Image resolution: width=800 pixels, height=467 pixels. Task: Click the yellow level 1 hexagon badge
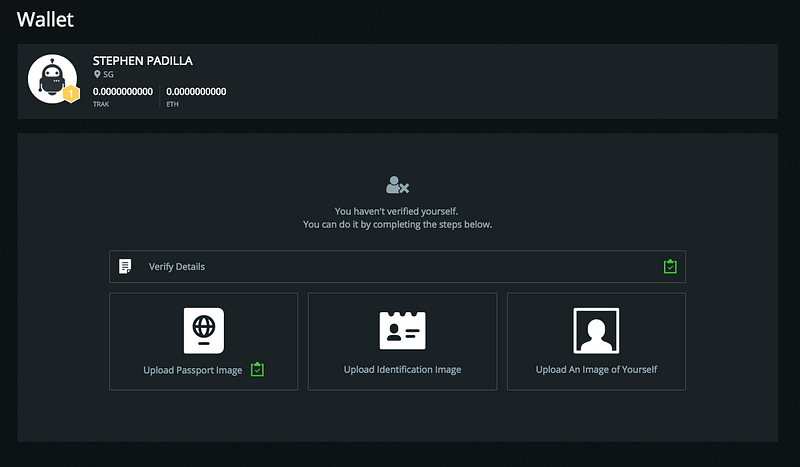click(x=71, y=94)
